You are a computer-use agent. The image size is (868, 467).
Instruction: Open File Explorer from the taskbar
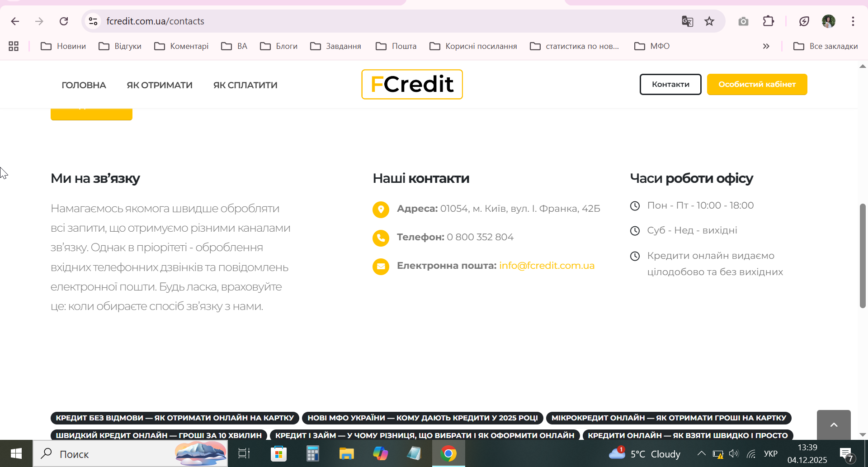click(346, 453)
